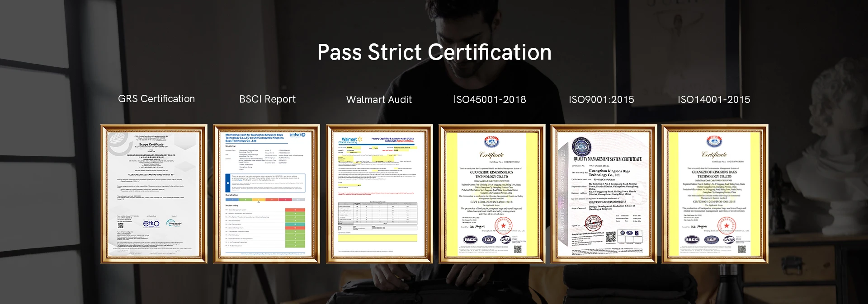Screen dimensions: 868x304
Task: Click the CNAS logo on ISO14001 certificate
Action: coord(729,239)
